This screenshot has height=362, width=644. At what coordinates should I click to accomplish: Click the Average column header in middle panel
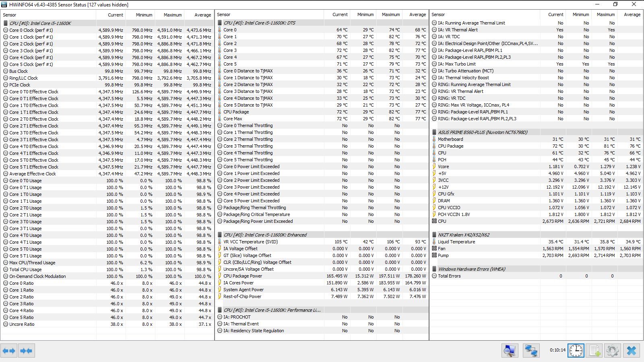click(417, 14)
